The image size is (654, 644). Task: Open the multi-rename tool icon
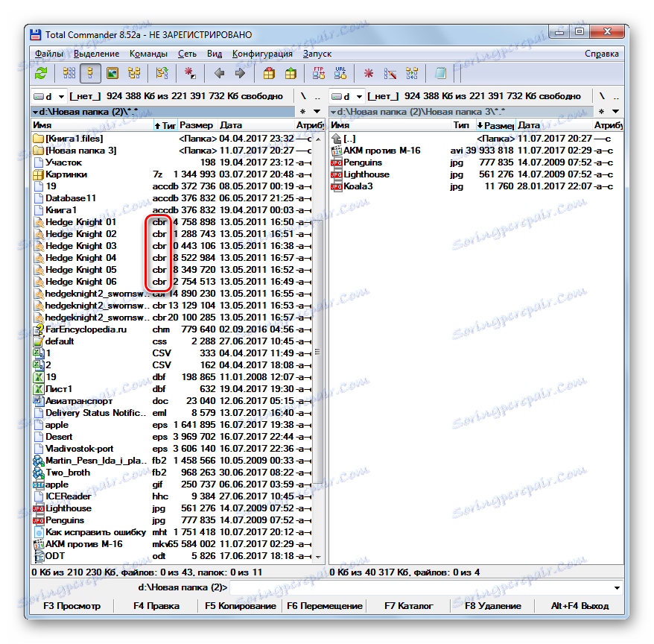(x=390, y=74)
